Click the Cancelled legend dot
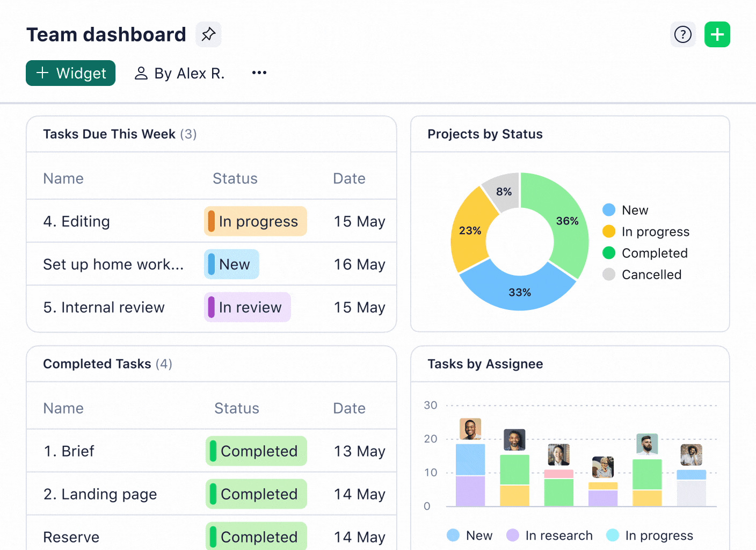 point(608,274)
